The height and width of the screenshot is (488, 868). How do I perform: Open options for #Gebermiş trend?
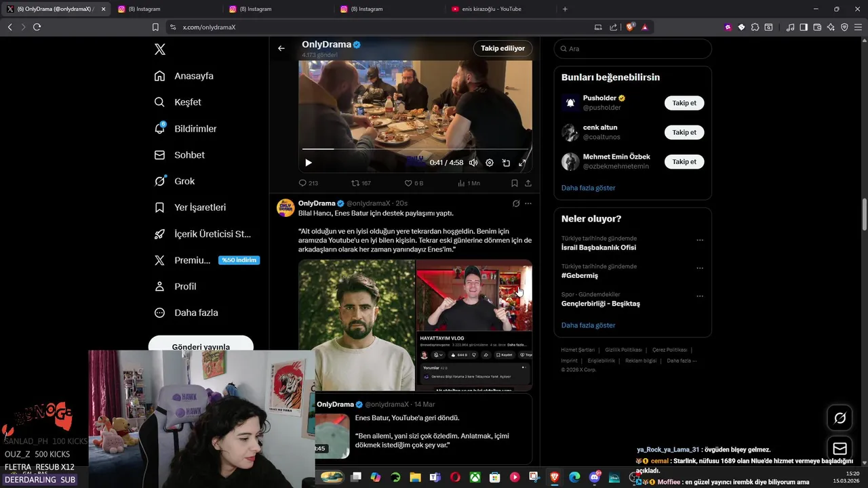coord(700,268)
